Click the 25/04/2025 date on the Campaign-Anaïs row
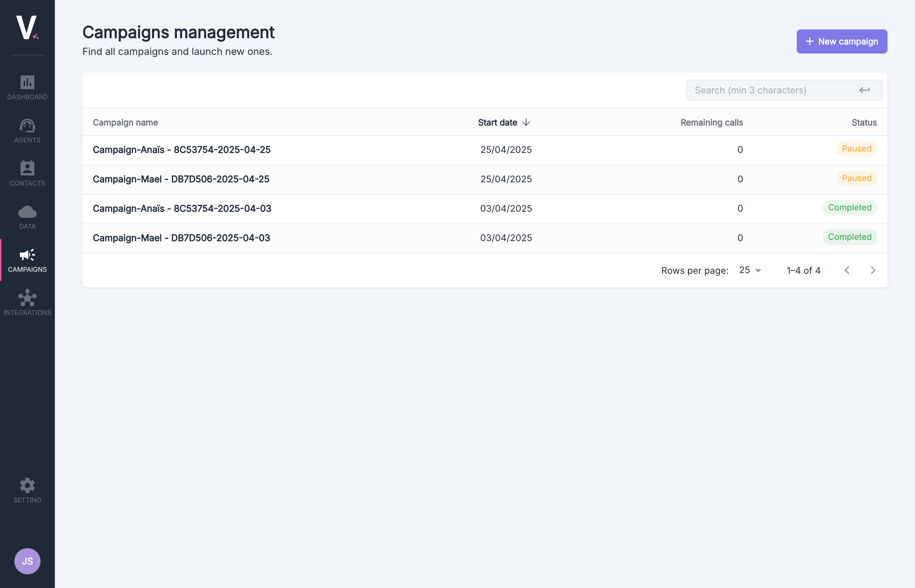This screenshot has height=588, width=915. click(506, 150)
